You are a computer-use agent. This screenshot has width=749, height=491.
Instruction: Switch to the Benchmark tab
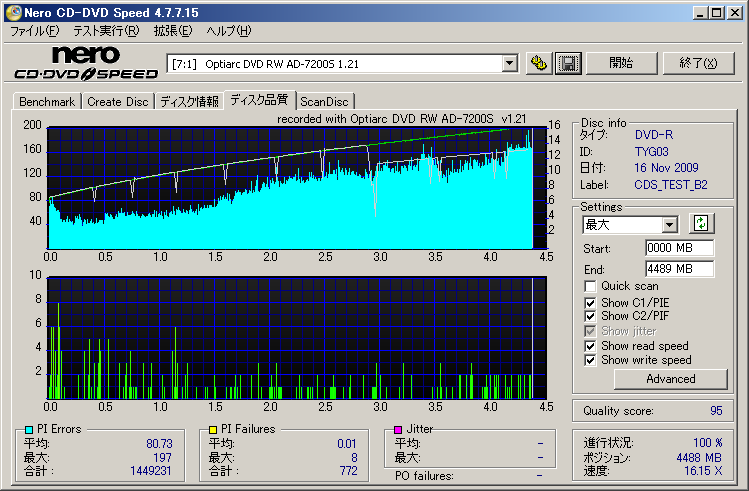coord(47,102)
